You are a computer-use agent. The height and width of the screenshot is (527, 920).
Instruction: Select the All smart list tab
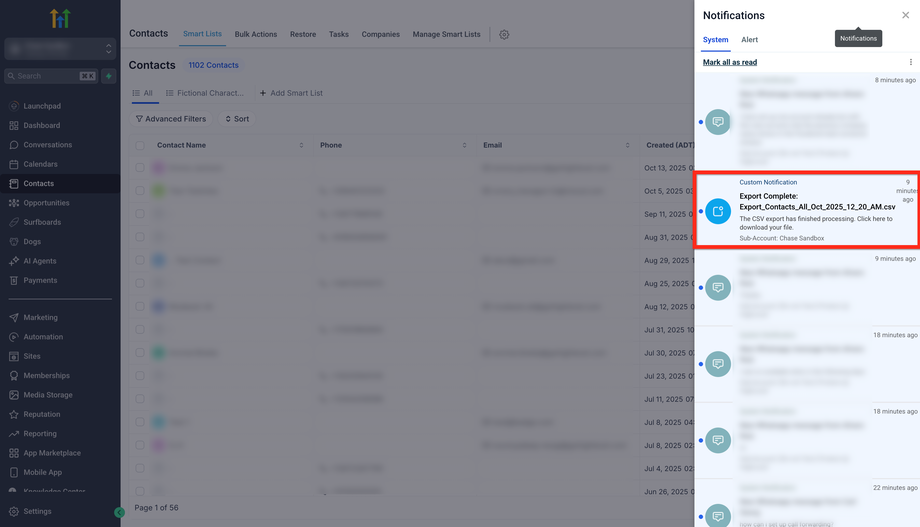(143, 93)
